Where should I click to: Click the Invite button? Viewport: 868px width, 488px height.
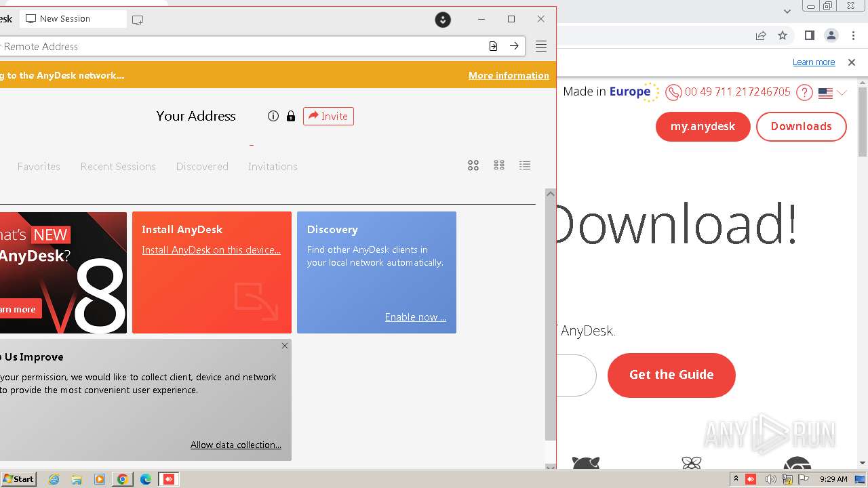328,116
